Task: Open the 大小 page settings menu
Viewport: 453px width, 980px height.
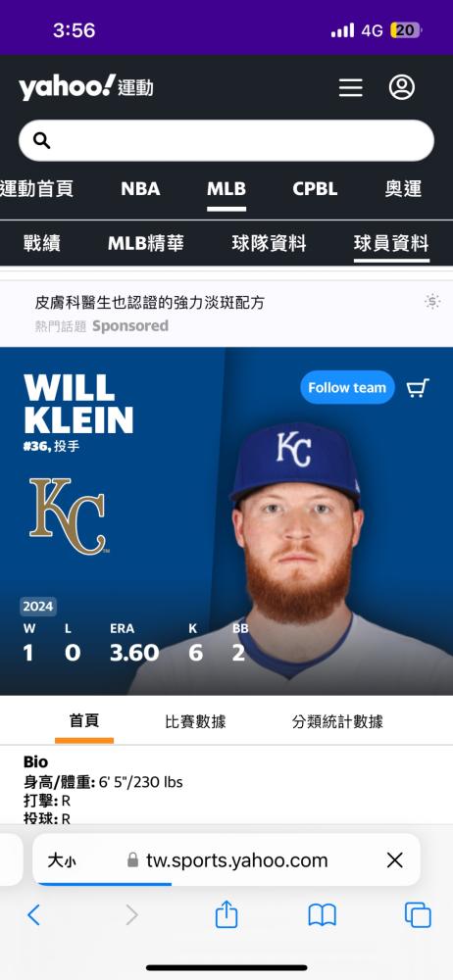Action: pos(62,860)
